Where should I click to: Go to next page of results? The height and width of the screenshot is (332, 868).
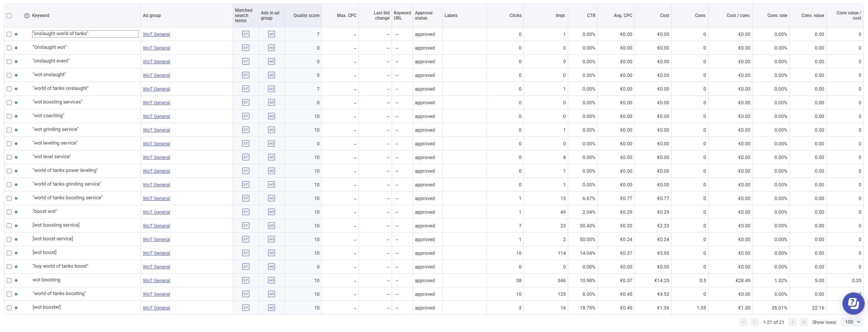(792, 322)
